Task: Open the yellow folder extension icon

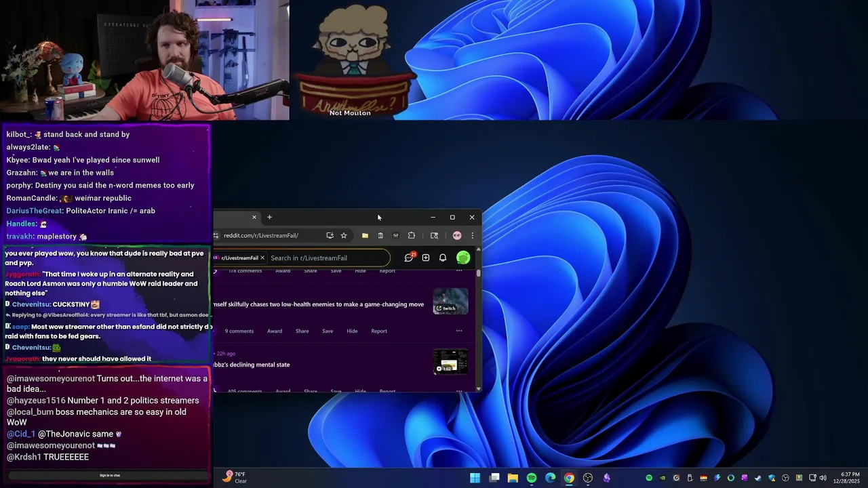Action: (x=365, y=235)
